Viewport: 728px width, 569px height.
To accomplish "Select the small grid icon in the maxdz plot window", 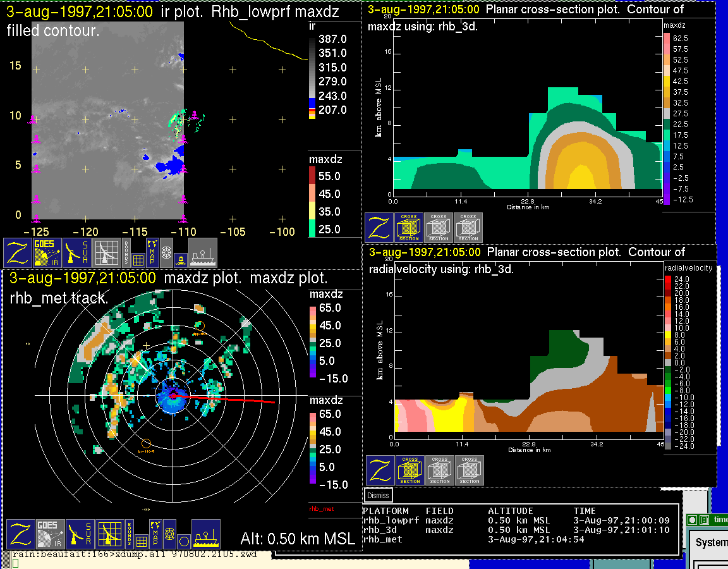I will 141,541.
